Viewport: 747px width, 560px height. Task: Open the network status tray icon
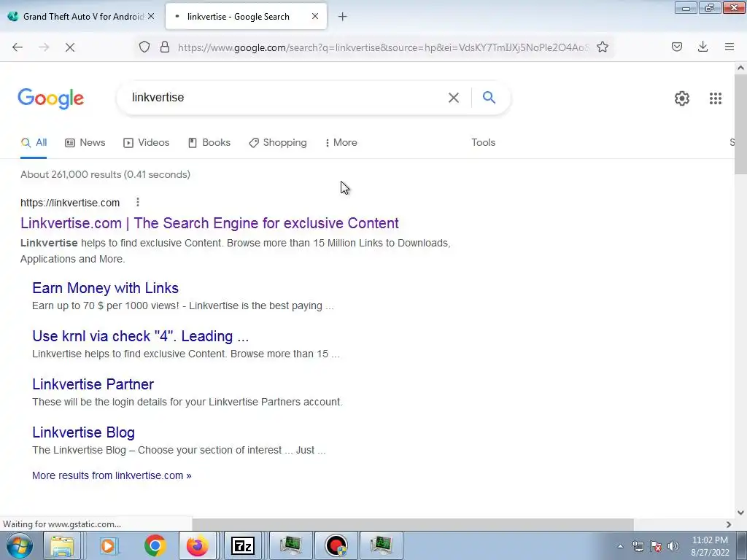pos(638,546)
